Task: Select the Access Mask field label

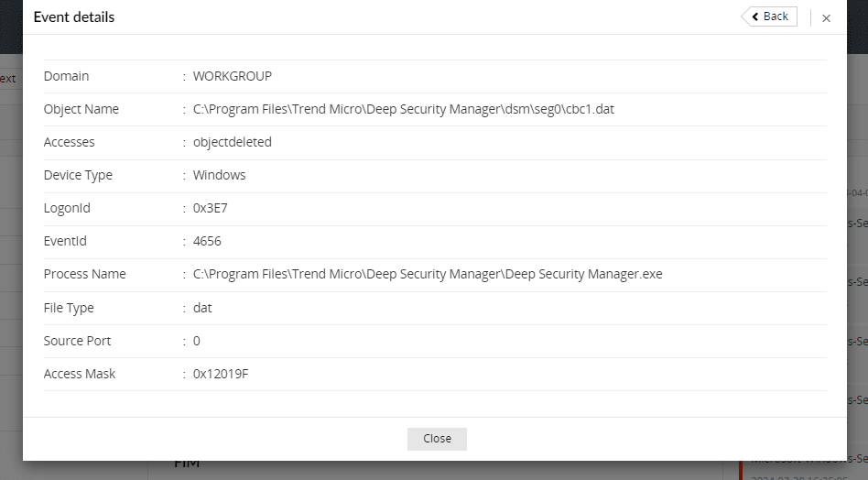Action: (80, 374)
